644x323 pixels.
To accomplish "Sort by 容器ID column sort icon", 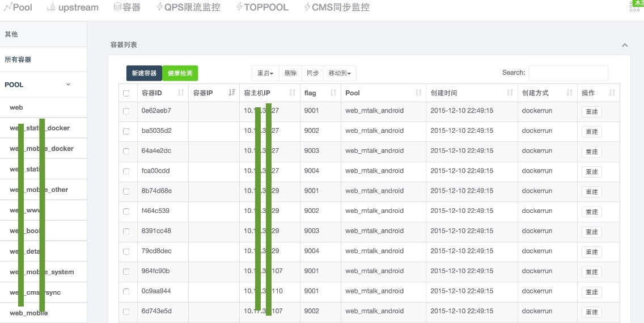I will (x=181, y=93).
